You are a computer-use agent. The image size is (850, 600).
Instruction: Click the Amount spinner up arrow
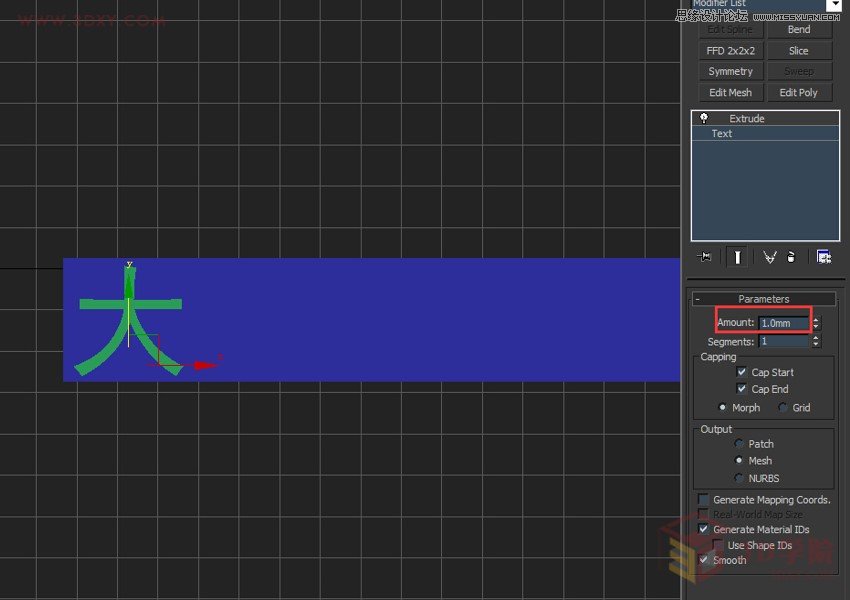815,318
